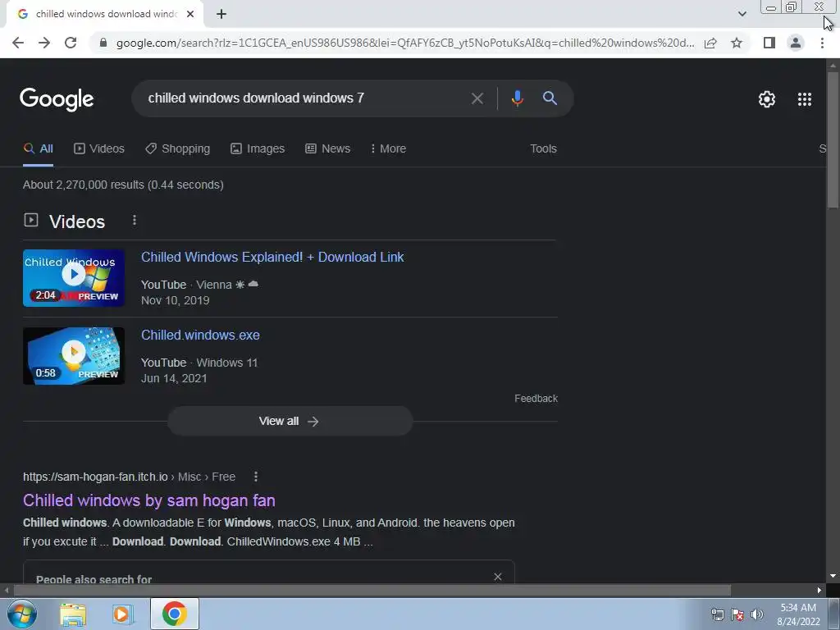This screenshot has width=840, height=630.
Task: Click the Feedback link
Action: (x=536, y=399)
